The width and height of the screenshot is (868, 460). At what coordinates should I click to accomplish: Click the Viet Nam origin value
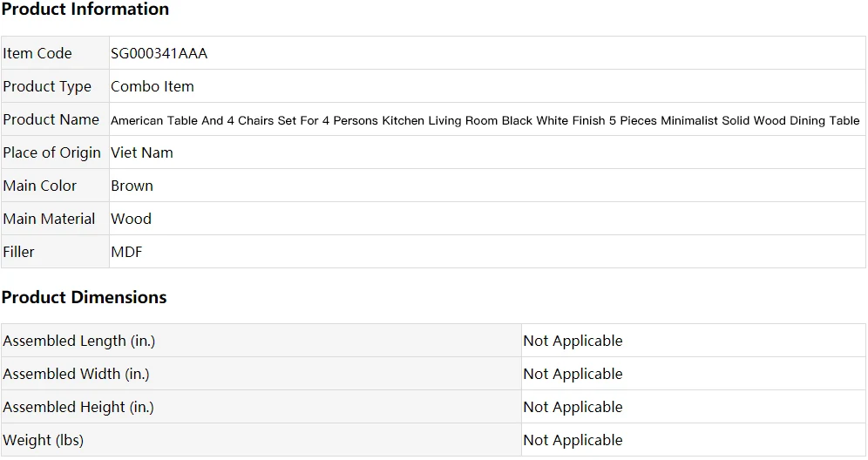coord(142,152)
